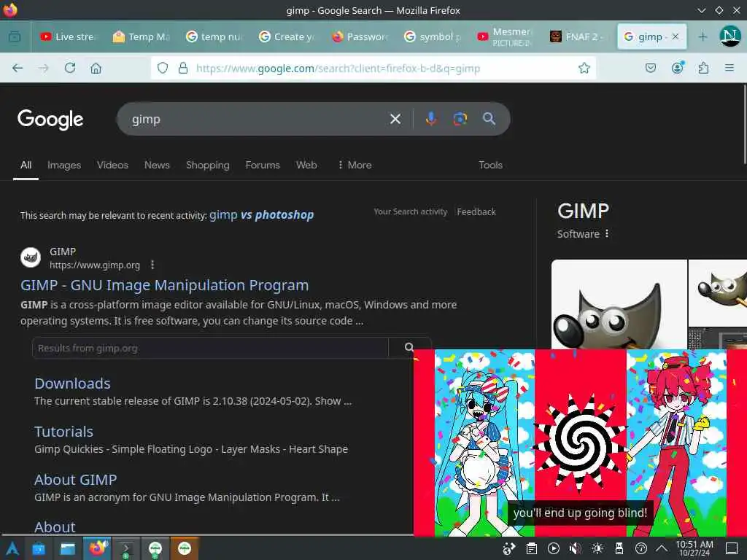The height and width of the screenshot is (560, 747).
Task: Focus the Results from gimp.org search field
Action: pyautogui.click(x=210, y=348)
